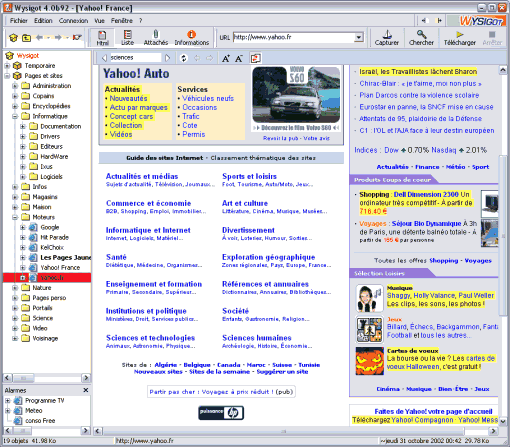Click the tree panel horizontal scrollbar thumb

24,378
